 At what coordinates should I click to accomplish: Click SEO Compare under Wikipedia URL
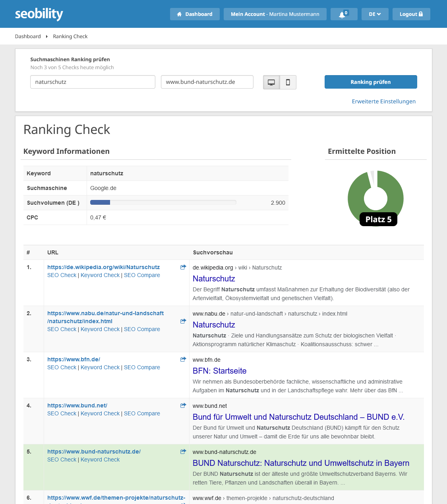coord(142,275)
